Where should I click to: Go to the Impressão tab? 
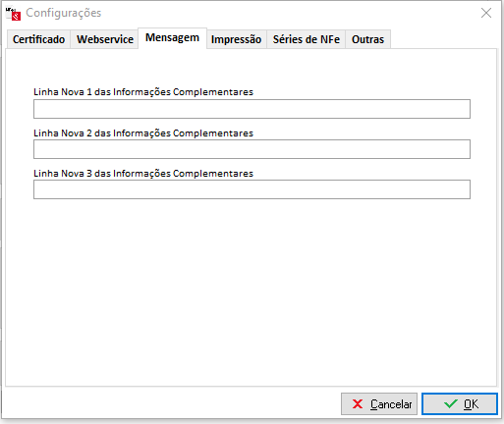236,39
